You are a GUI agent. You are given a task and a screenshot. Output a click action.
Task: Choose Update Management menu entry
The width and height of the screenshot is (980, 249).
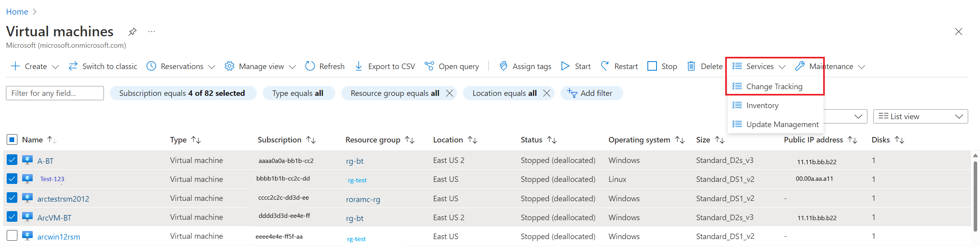tap(782, 124)
